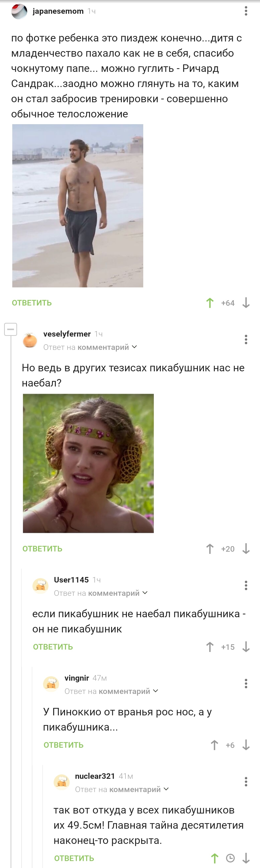Expand parent comment chevron under veselyfermer
260x868 pixels.
pos(134,347)
